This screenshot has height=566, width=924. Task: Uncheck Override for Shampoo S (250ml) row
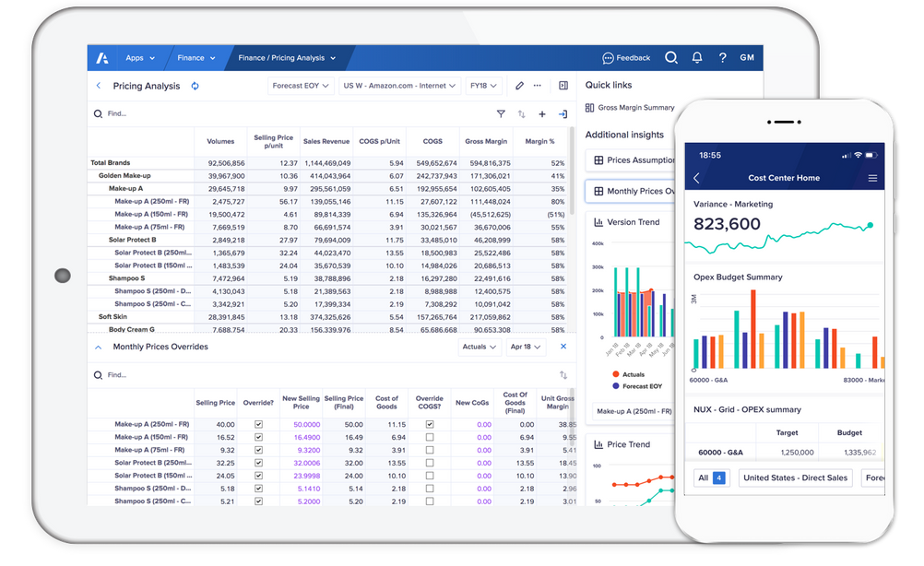coord(258,488)
